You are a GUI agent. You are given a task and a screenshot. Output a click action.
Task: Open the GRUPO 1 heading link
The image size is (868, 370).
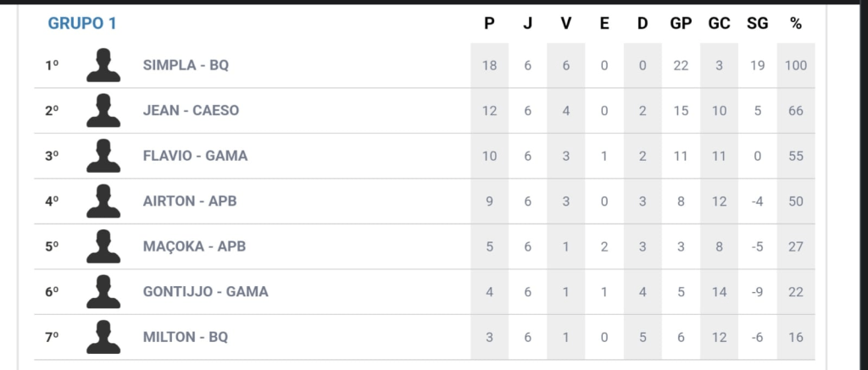point(82,24)
